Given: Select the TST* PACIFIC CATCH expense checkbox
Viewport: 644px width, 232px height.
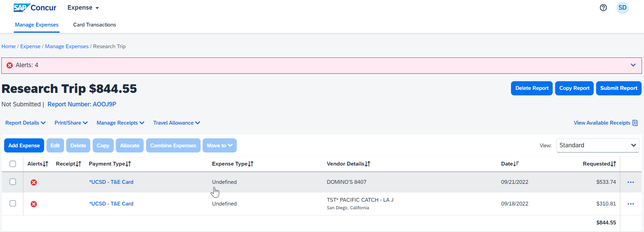Looking at the screenshot, I should click(x=13, y=203).
